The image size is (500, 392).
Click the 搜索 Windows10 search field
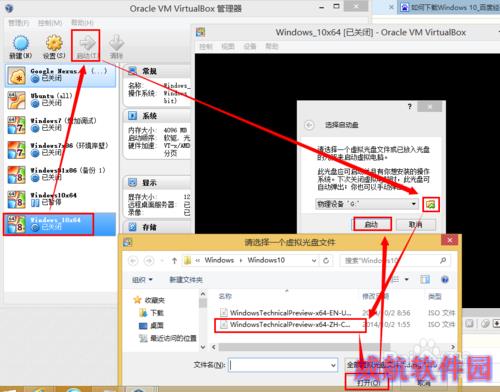point(395,260)
